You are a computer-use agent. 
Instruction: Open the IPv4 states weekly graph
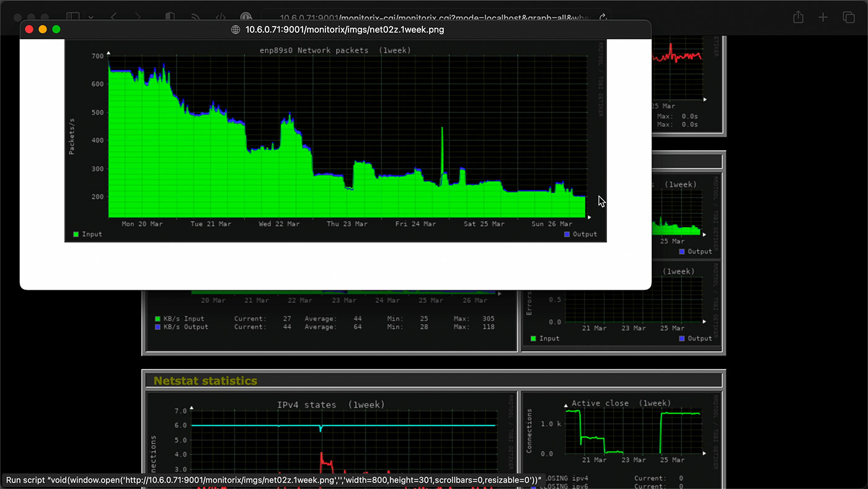(x=331, y=441)
